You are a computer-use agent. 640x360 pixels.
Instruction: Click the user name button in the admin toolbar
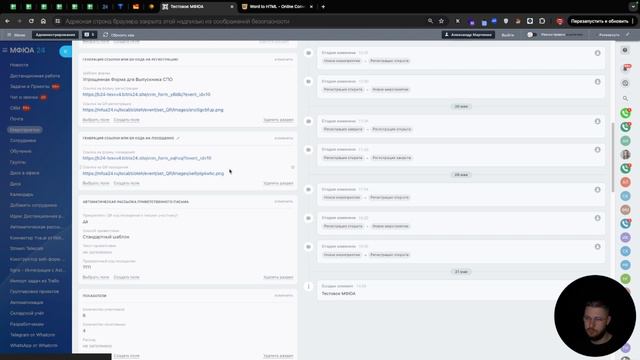[468, 35]
